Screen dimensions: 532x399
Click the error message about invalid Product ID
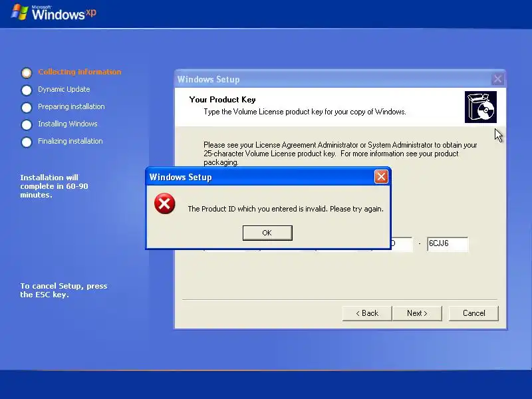coord(286,209)
